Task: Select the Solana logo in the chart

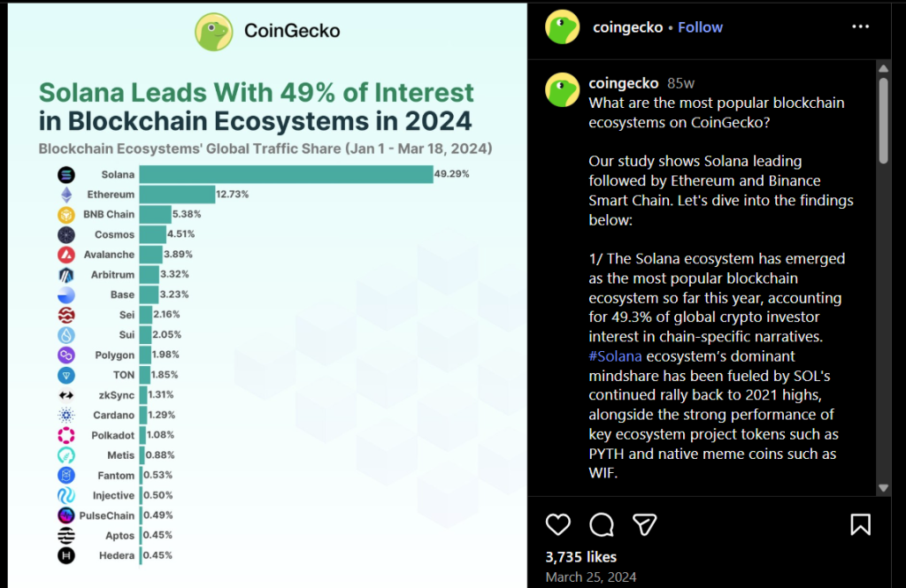Action: (66, 174)
